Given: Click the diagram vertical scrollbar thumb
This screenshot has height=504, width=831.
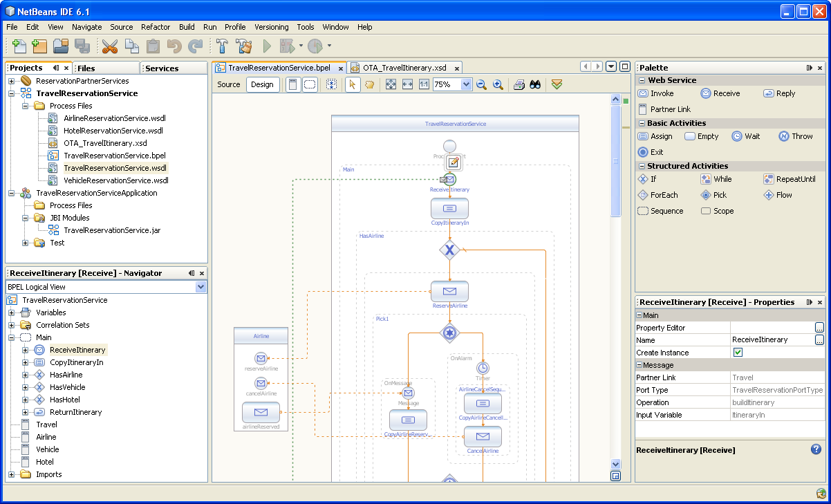Looking at the screenshot, I should click(x=616, y=160).
